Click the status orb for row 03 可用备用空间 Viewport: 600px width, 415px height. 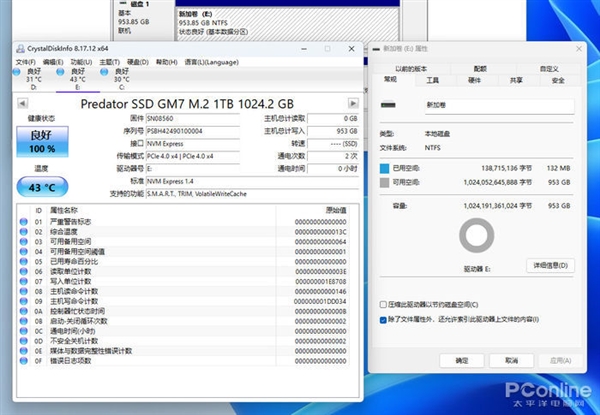click(24, 242)
